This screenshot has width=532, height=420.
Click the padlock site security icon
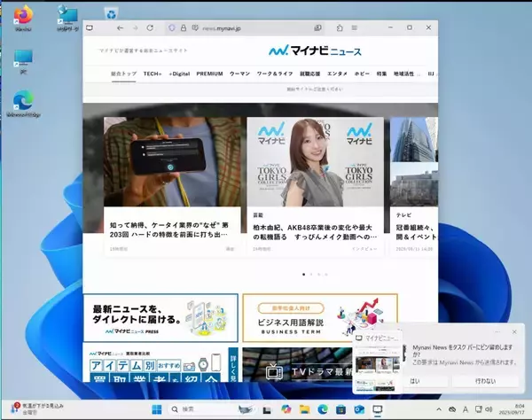tap(184, 28)
